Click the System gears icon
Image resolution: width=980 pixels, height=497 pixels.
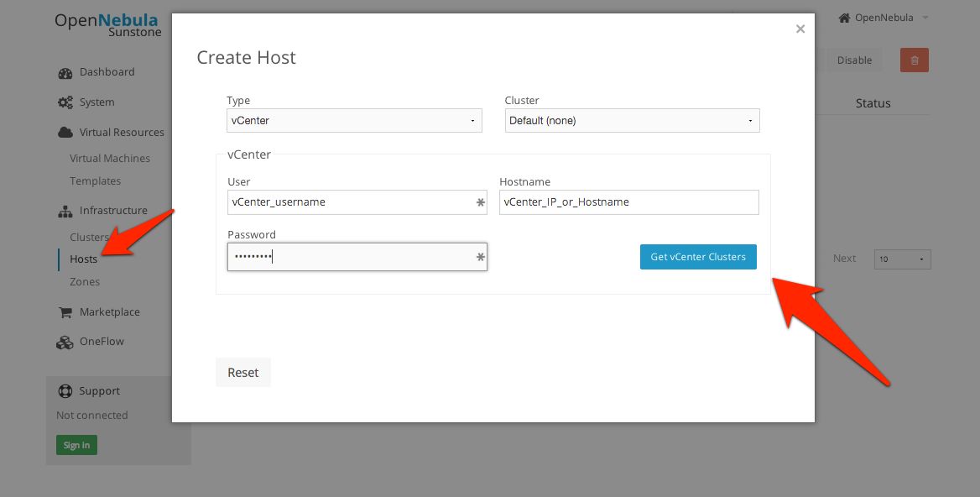(65, 102)
